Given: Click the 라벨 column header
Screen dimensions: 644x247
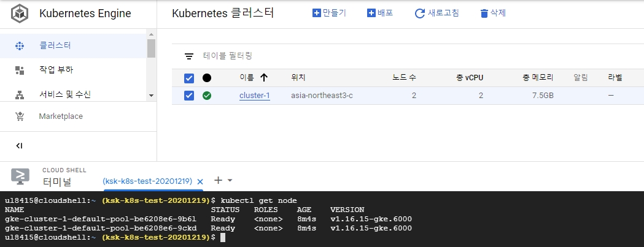Looking at the screenshot, I should [x=615, y=78].
